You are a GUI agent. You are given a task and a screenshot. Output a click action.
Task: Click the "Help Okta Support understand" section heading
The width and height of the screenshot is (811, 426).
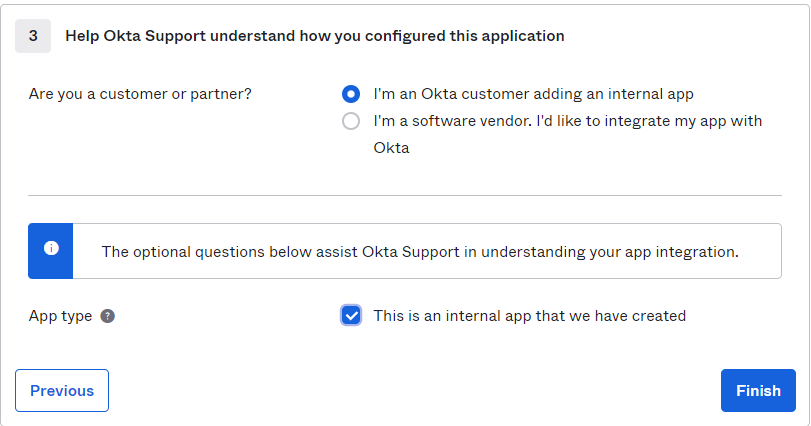[x=315, y=36]
